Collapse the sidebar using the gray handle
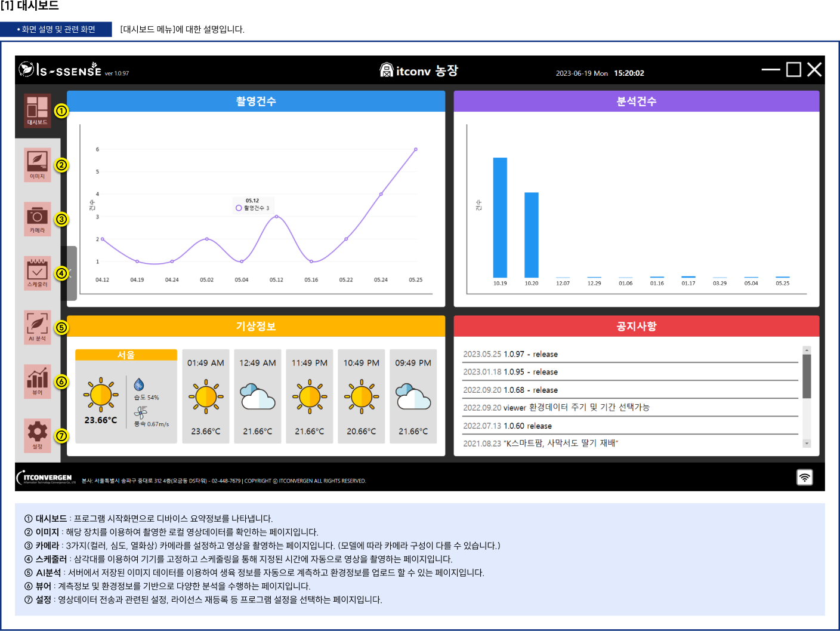The image size is (840, 631). 69,273
